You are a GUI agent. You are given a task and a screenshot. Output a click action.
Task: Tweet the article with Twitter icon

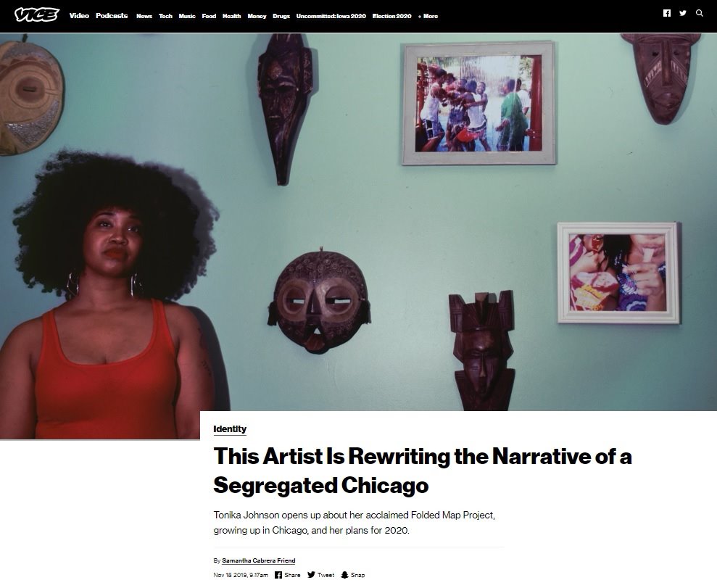[x=312, y=575]
